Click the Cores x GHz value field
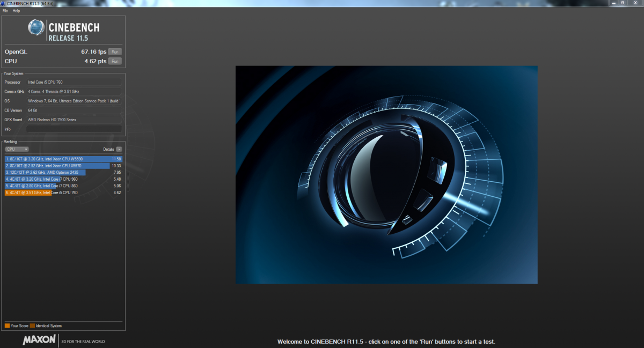Screen dimensions: 644x348 [74, 92]
